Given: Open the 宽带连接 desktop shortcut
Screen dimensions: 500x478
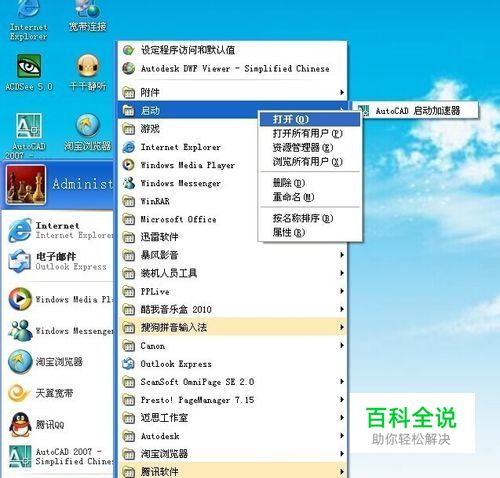Looking at the screenshot, I should point(87,16).
